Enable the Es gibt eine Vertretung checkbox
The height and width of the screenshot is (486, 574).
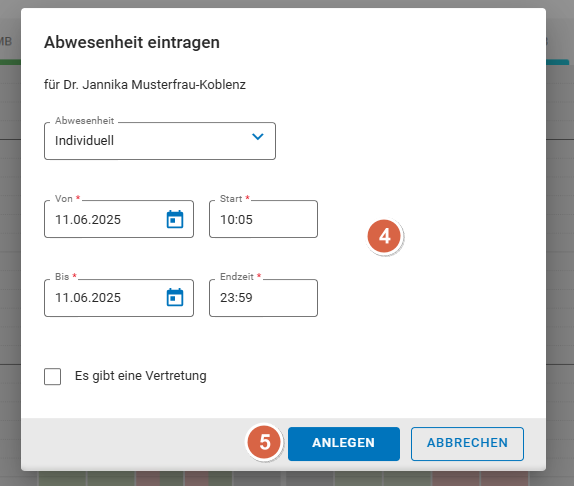click(52, 376)
